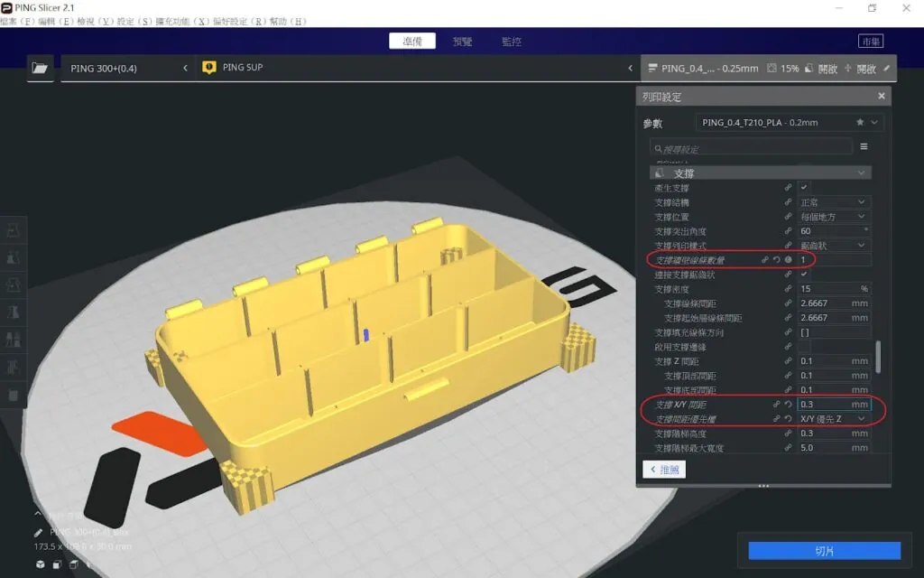Select the first tool in left toolbar

click(x=13, y=230)
